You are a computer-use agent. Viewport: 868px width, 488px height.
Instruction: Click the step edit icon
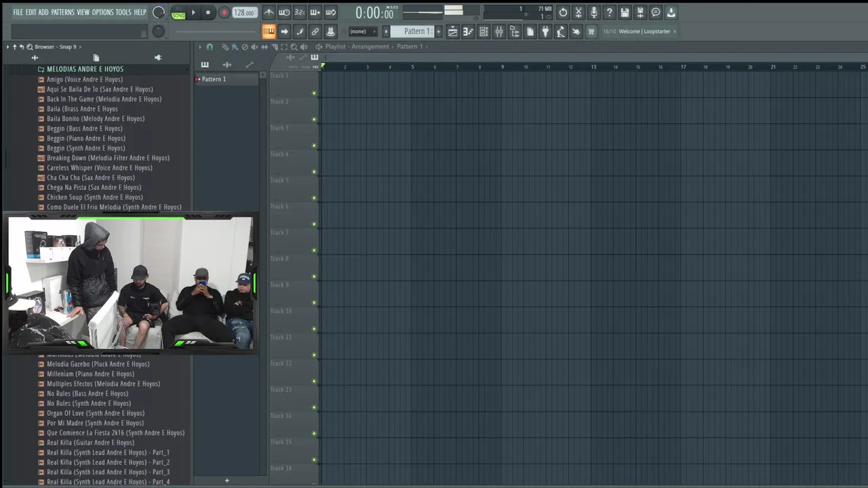click(x=300, y=31)
